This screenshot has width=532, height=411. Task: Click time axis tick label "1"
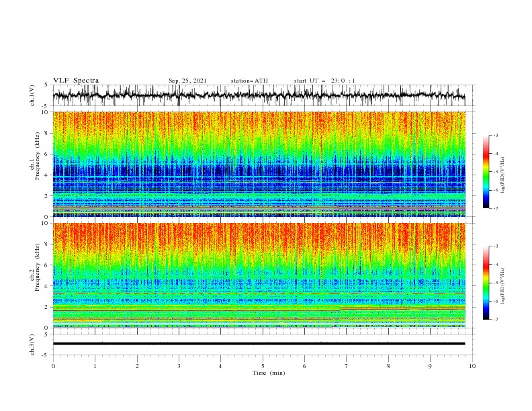pyautogui.click(x=95, y=366)
